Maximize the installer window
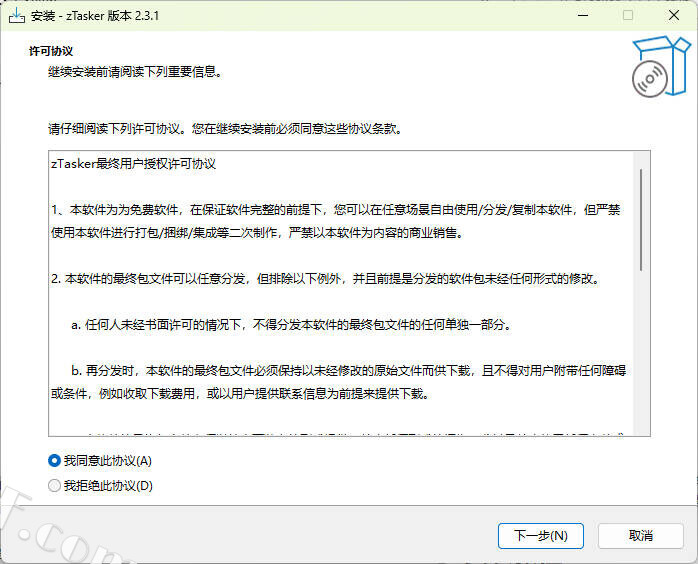This screenshot has height=564, width=698. click(x=628, y=16)
